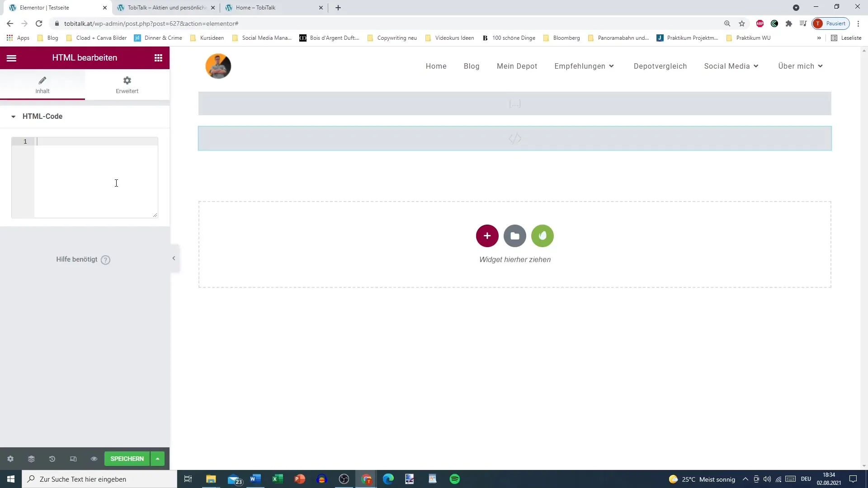Click the TobiTalk profile logo

218,66
